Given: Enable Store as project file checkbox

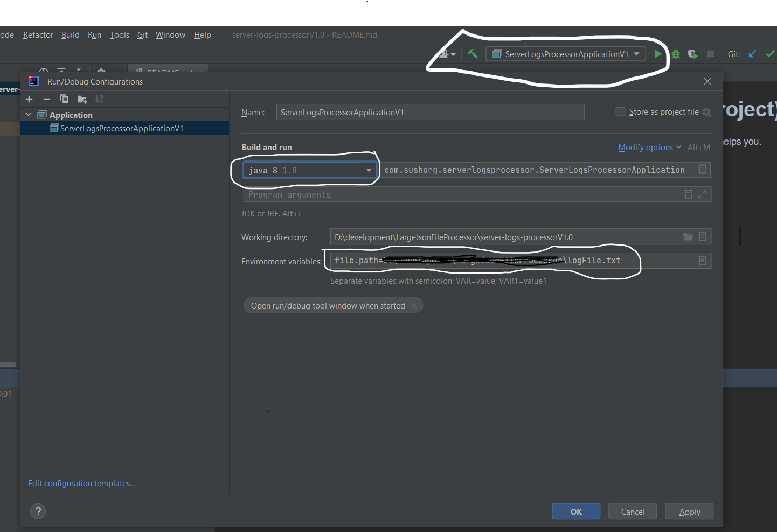Looking at the screenshot, I should [620, 111].
